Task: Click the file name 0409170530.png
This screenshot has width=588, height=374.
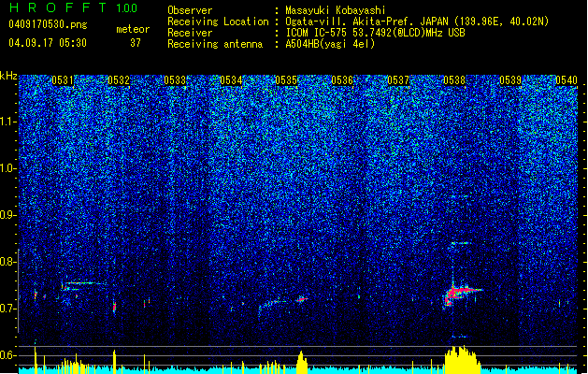Action: pyautogui.click(x=48, y=24)
